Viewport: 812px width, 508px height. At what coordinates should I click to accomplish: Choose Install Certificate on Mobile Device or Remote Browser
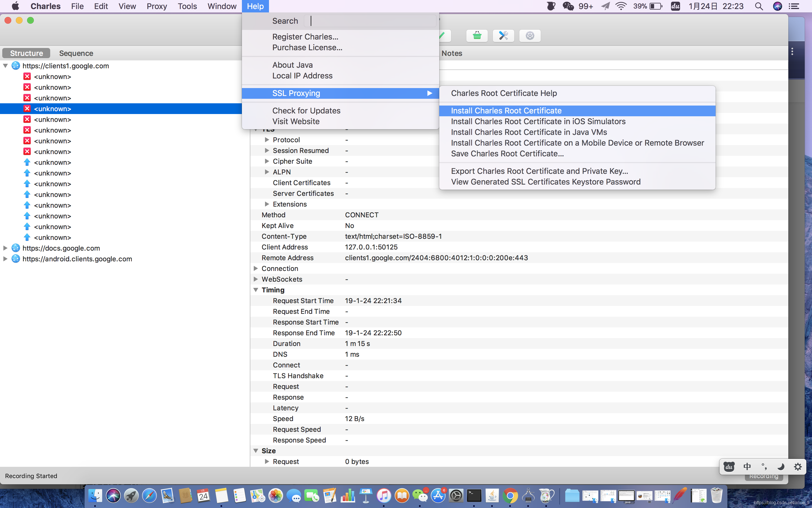click(x=577, y=143)
